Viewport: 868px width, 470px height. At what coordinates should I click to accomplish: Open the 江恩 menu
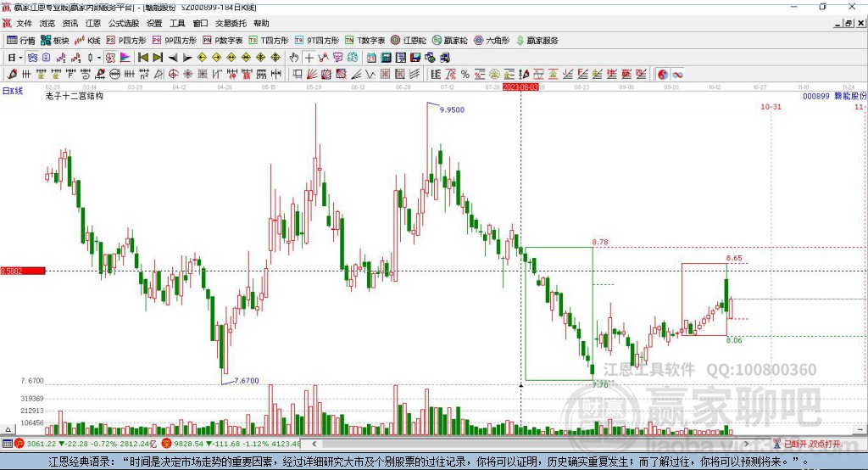[x=93, y=23]
